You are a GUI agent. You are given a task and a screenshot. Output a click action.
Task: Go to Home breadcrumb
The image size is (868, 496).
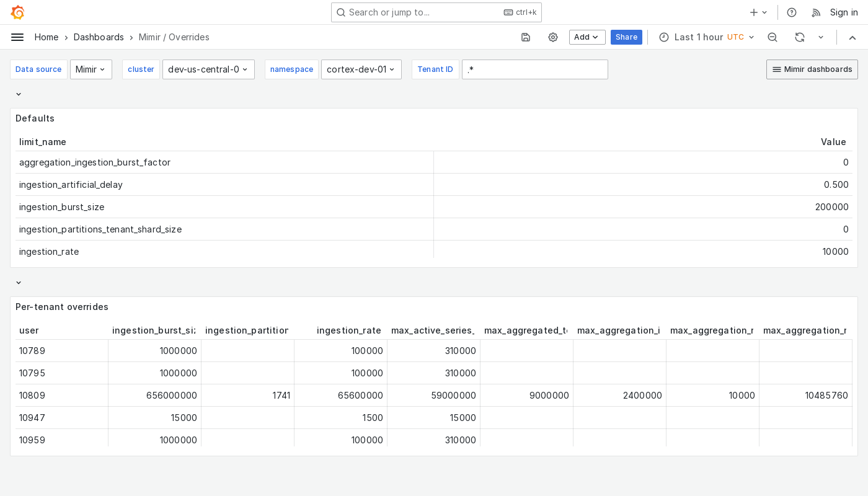46,37
